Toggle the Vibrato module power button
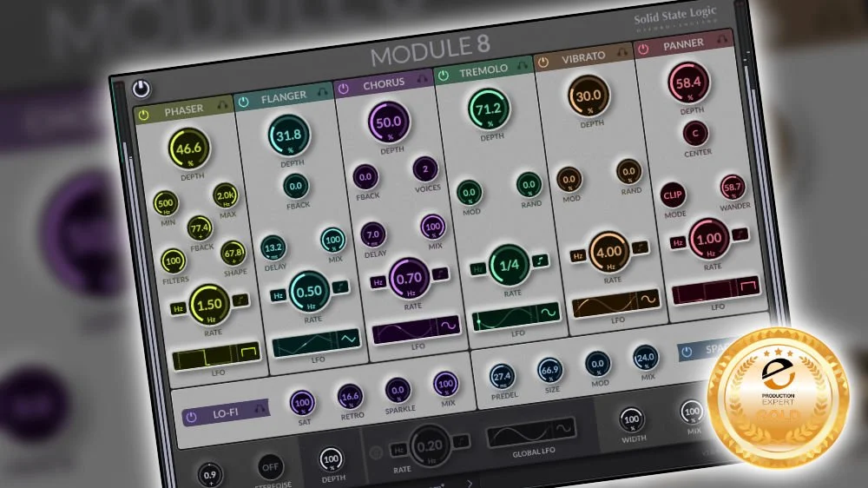The width and height of the screenshot is (868, 488). point(543,62)
